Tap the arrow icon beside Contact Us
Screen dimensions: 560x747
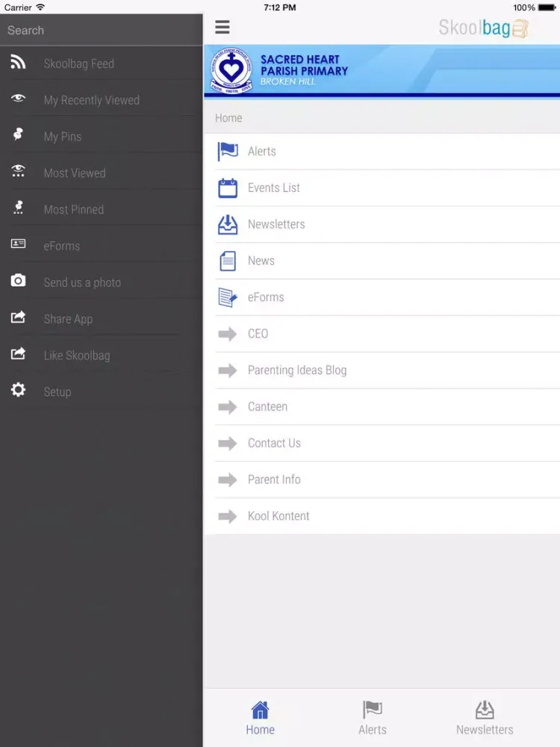[x=228, y=443]
